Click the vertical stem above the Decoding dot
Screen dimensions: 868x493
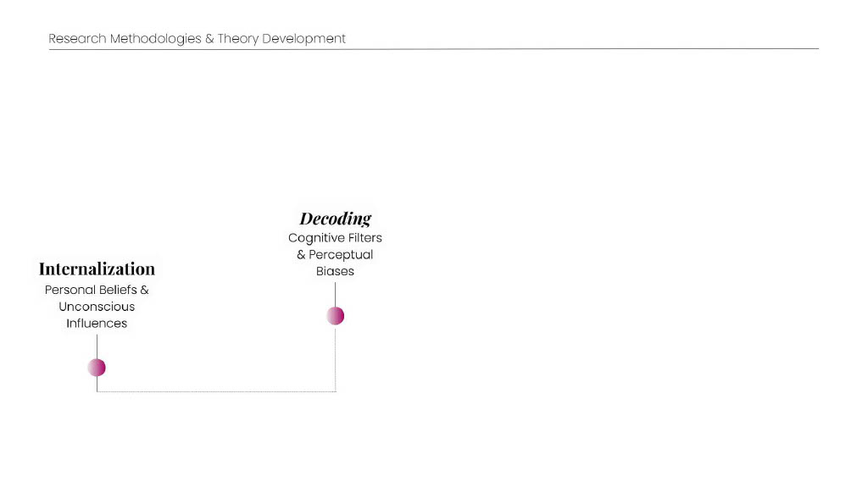336,294
